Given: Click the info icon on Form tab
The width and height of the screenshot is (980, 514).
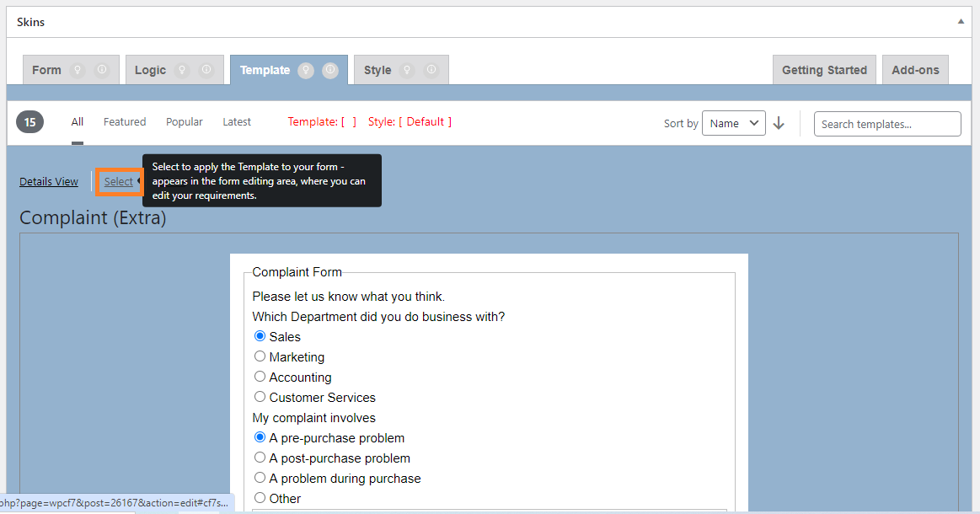Looking at the screenshot, I should click(102, 70).
